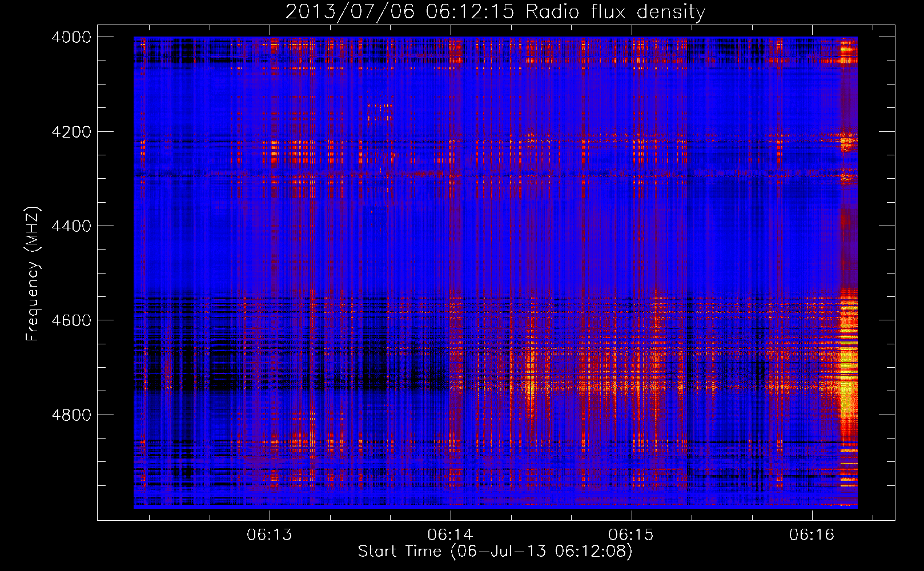The width and height of the screenshot is (924, 571).
Task: Click the 4600 frequency tick label
Action: pyautogui.click(x=71, y=320)
